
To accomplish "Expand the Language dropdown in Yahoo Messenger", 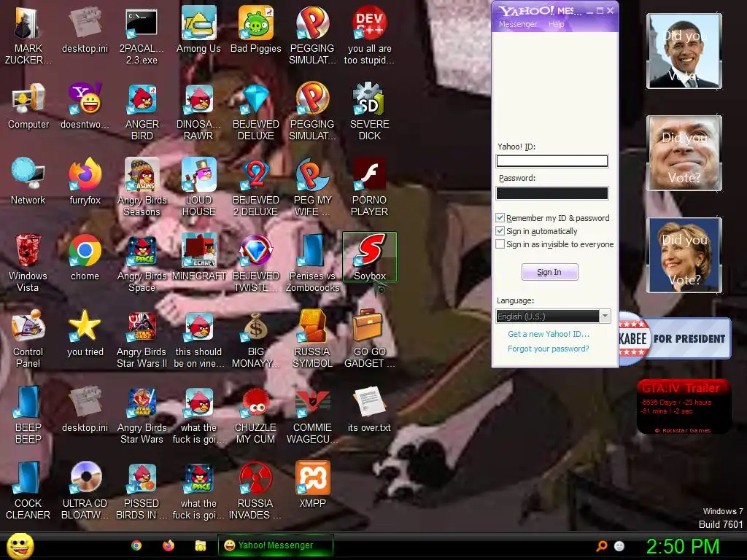I will [605, 316].
